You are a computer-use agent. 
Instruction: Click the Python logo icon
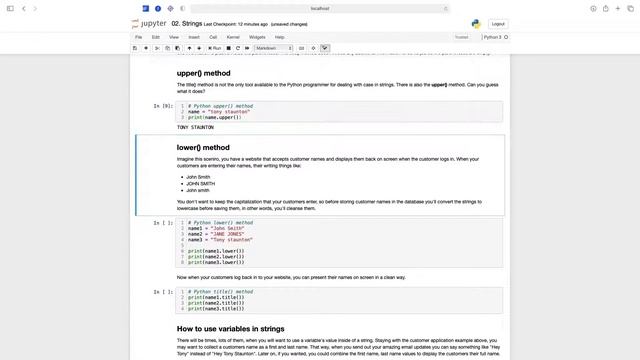[476, 24]
